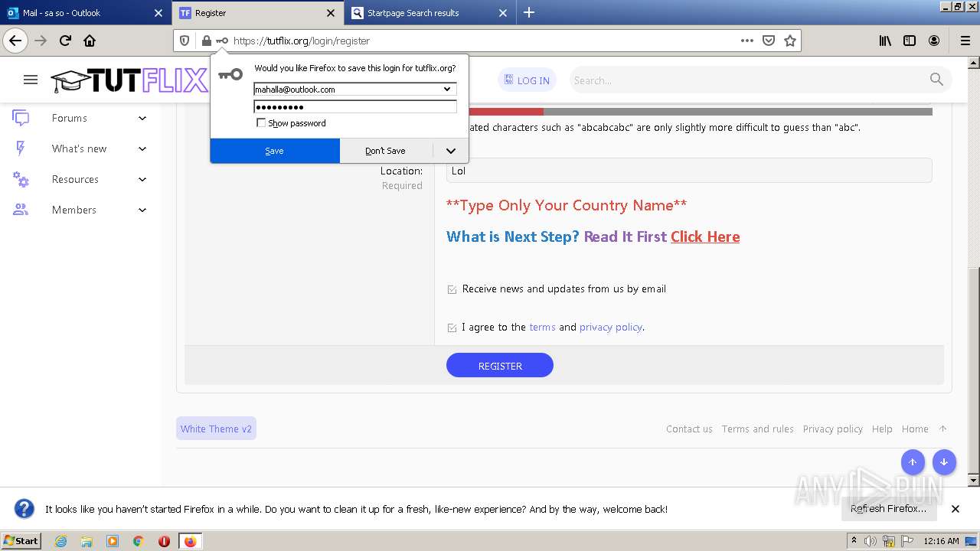This screenshot has width=980, height=551.
Task: Open Chrome from the taskbar
Action: point(138,541)
